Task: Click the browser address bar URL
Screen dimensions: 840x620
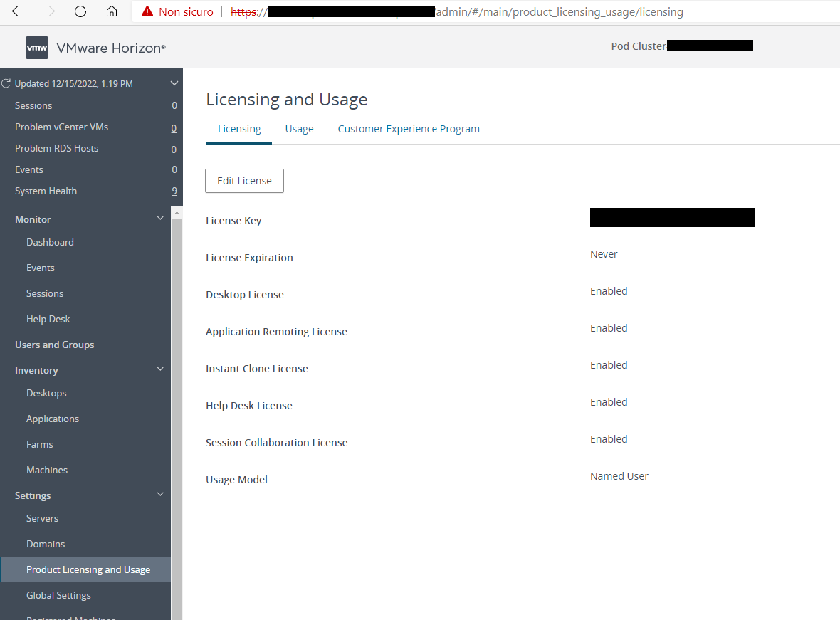Action: pos(456,12)
